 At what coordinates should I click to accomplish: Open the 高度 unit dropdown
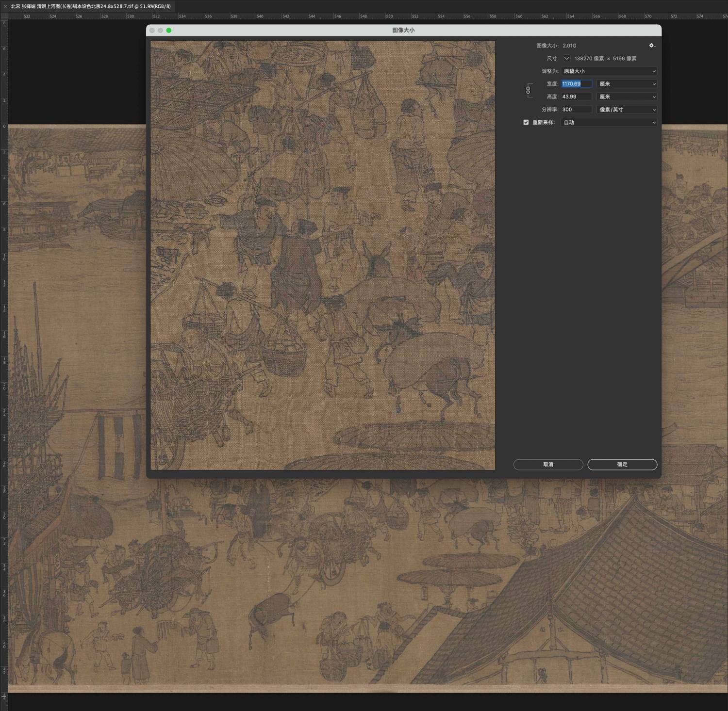[x=627, y=97]
